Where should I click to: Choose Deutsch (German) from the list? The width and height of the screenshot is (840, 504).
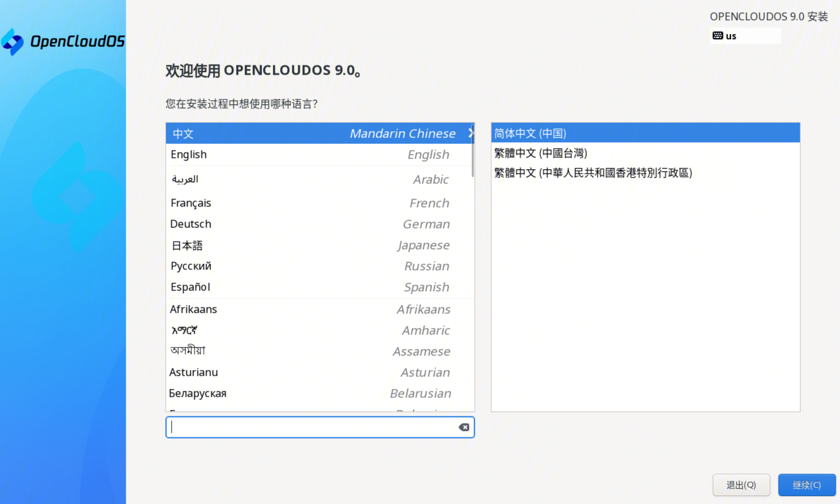(320, 224)
